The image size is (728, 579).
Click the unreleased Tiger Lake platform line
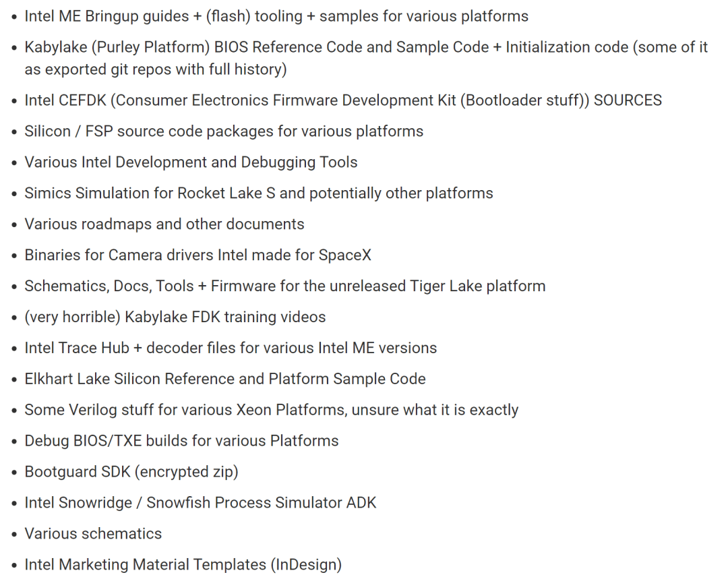click(x=284, y=286)
